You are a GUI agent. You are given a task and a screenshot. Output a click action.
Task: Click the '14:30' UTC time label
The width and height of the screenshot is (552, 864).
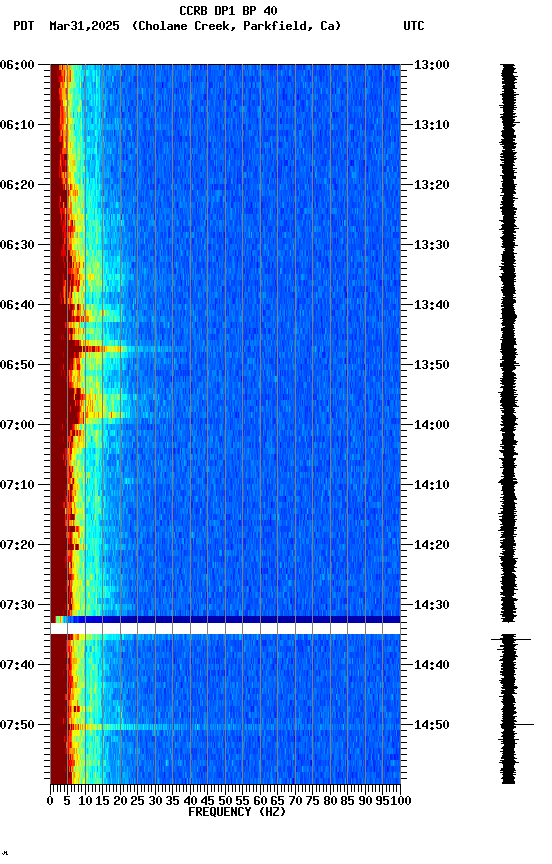(x=431, y=605)
